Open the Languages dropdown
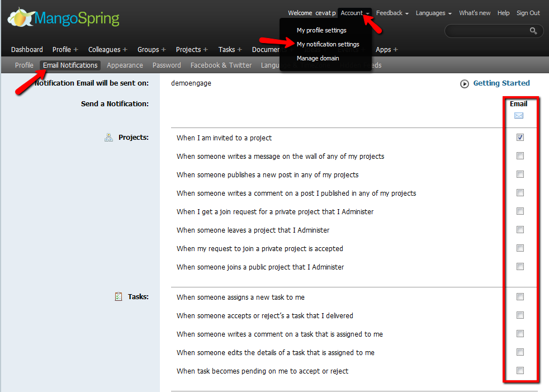The height and width of the screenshot is (392, 549). pyautogui.click(x=433, y=13)
